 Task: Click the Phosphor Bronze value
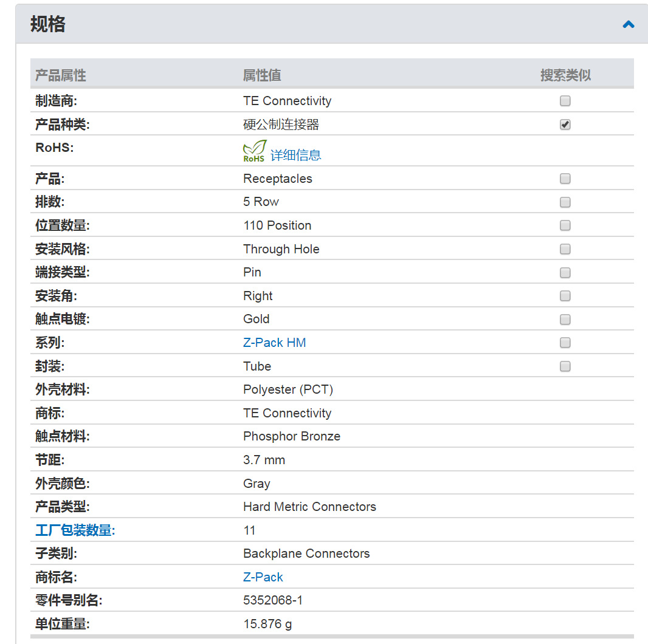point(292,436)
